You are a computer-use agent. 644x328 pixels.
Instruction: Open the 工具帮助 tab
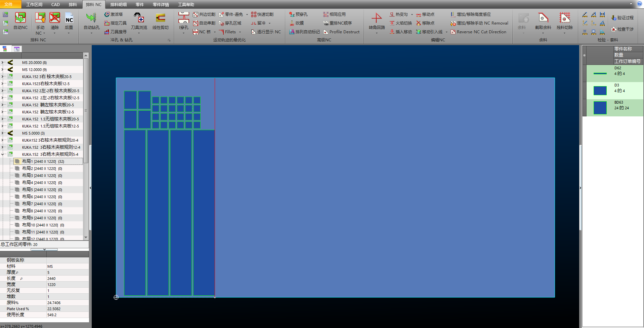[x=186, y=4]
